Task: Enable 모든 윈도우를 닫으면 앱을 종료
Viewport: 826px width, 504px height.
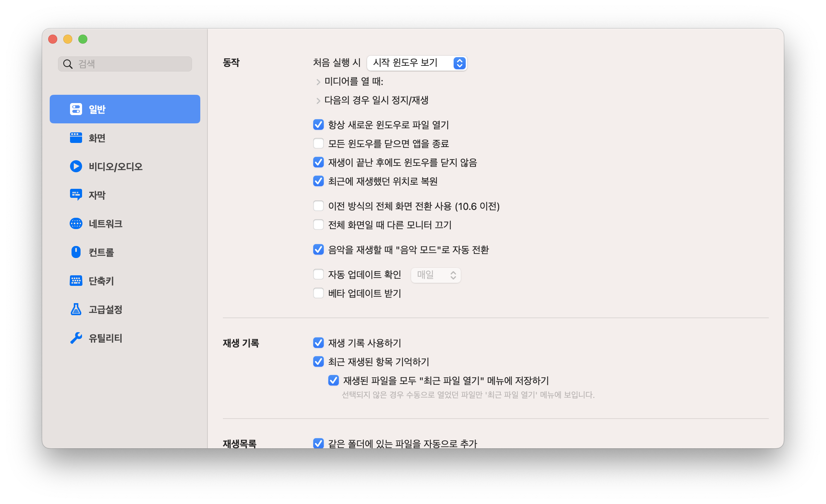Action: click(319, 144)
